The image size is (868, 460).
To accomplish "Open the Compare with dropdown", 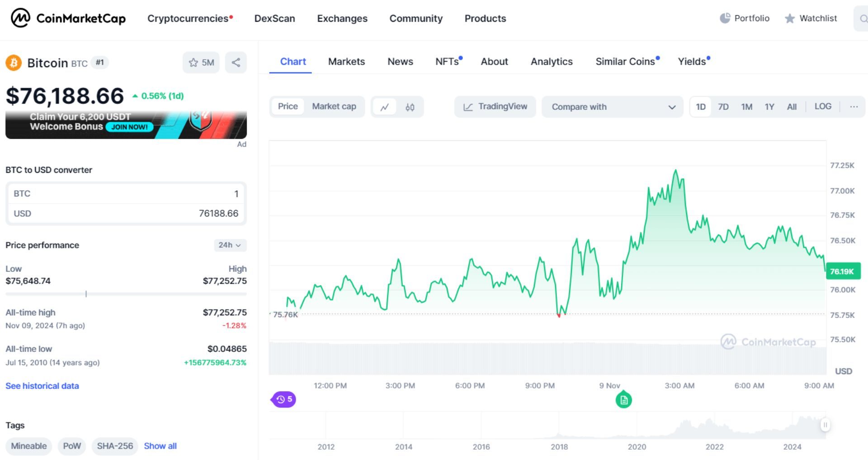I will (613, 107).
